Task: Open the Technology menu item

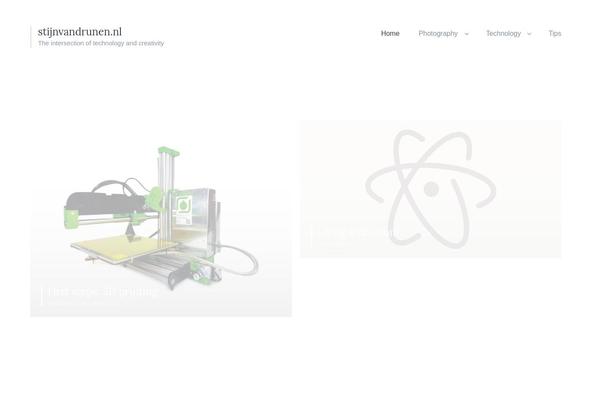Action: click(503, 34)
